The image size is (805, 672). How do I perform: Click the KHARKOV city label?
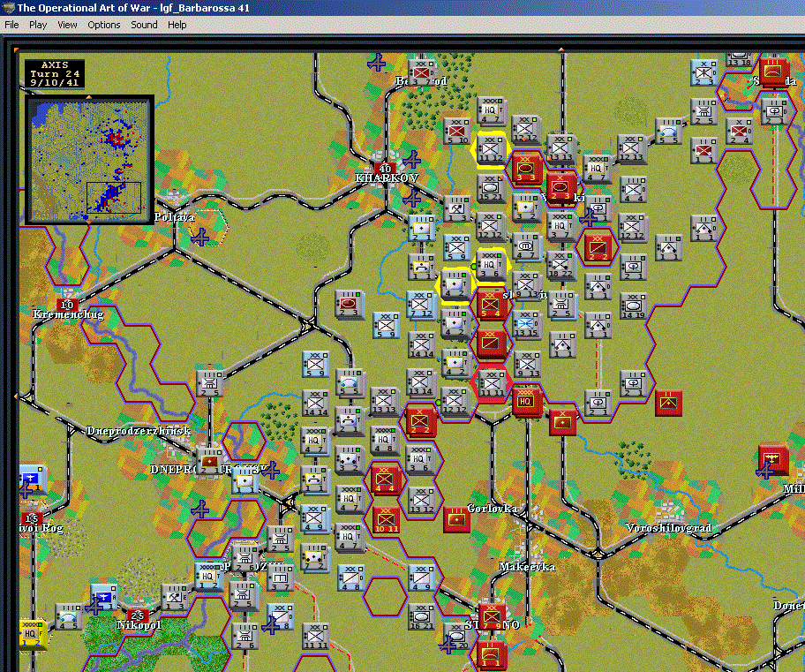(387, 177)
